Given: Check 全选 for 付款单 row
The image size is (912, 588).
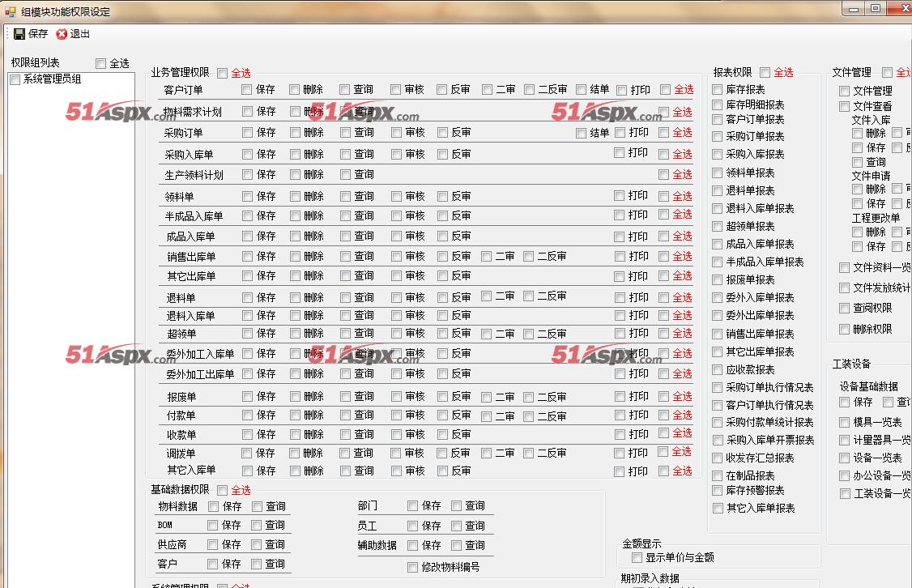Looking at the screenshot, I should (663, 415).
